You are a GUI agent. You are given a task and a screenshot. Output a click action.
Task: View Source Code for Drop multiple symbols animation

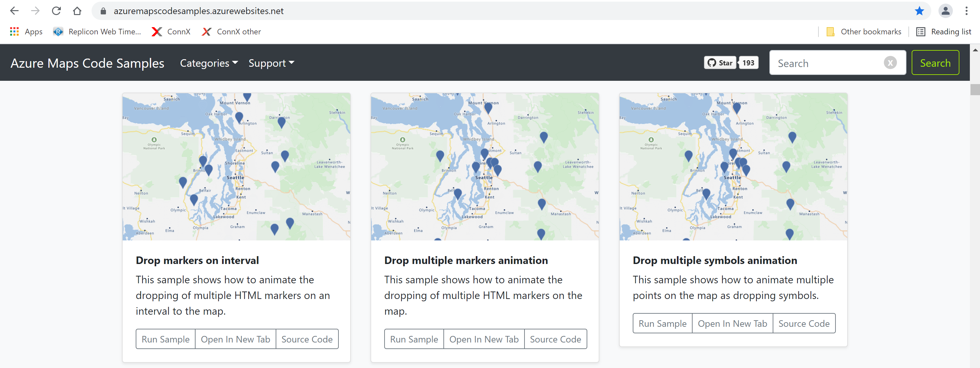804,323
